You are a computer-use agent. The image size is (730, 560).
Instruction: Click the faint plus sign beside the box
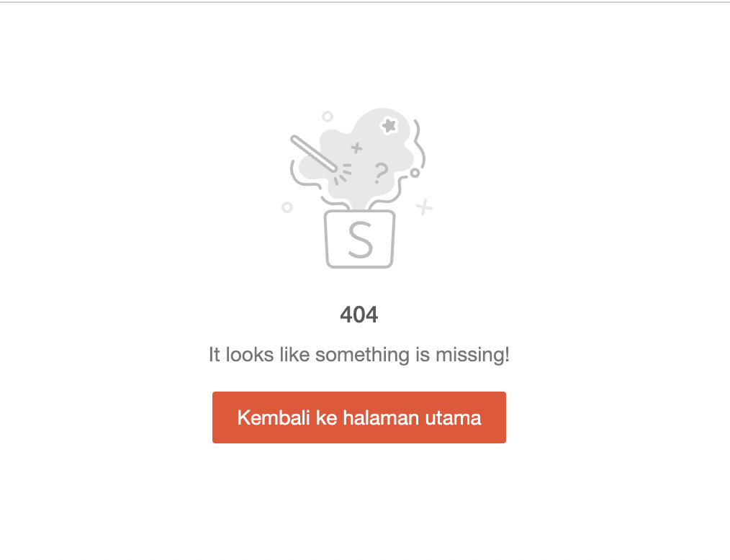[423, 207]
